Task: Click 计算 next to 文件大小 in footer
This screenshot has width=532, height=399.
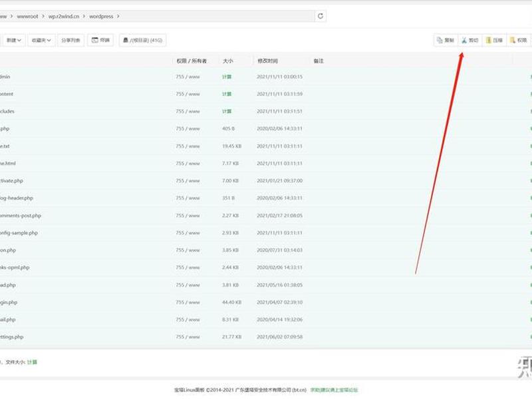Action: pyautogui.click(x=32, y=362)
